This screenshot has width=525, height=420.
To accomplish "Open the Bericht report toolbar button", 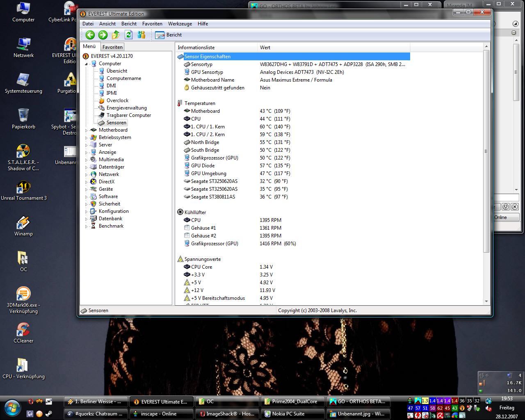I will [169, 35].
